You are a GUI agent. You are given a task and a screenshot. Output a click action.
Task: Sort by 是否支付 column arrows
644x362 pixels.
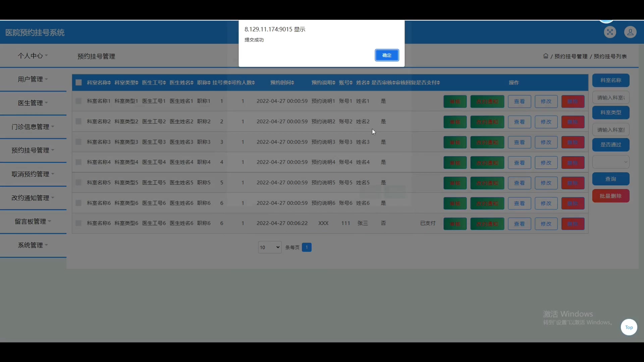[438, 82]
